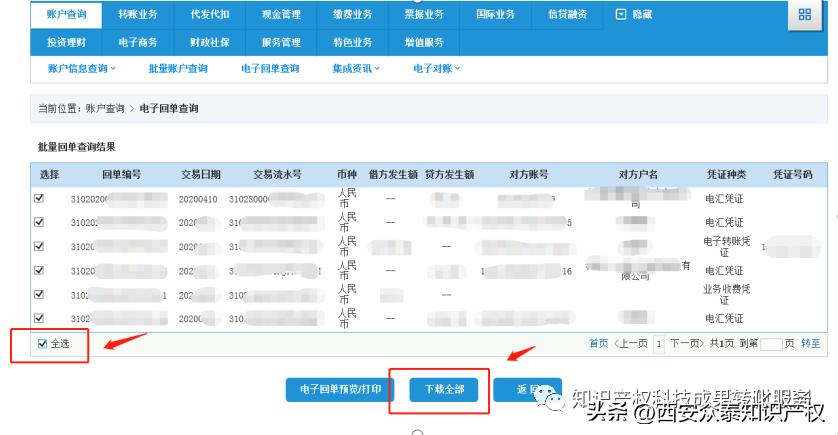This screenshot has height=435, width=838.
Task: Click the 凭证种类 column header
Action: (726, 174)
